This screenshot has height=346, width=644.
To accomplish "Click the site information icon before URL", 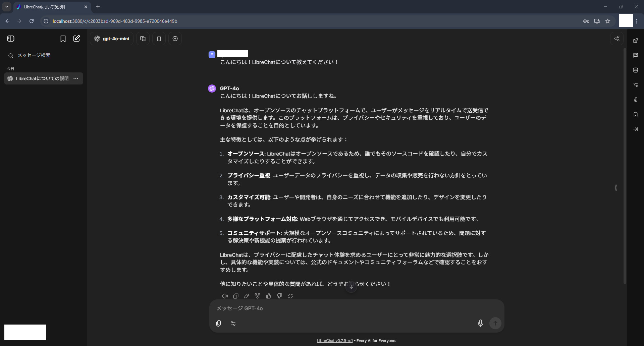I will coord(46,21).
